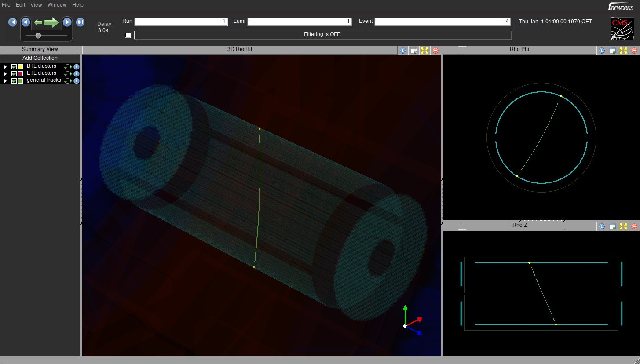Click the Add Collection button
The image size is (640, 364).
click(x=40, y=58)
